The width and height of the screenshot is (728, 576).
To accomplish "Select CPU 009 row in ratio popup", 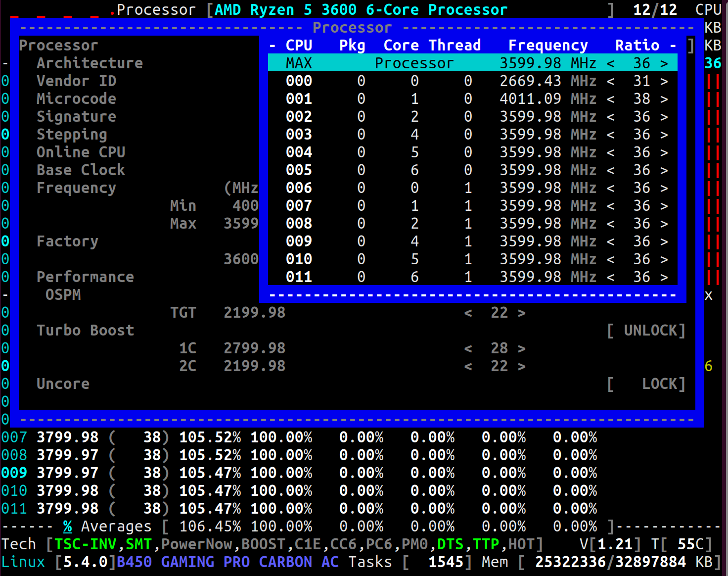I will click(x=473, y=241).
